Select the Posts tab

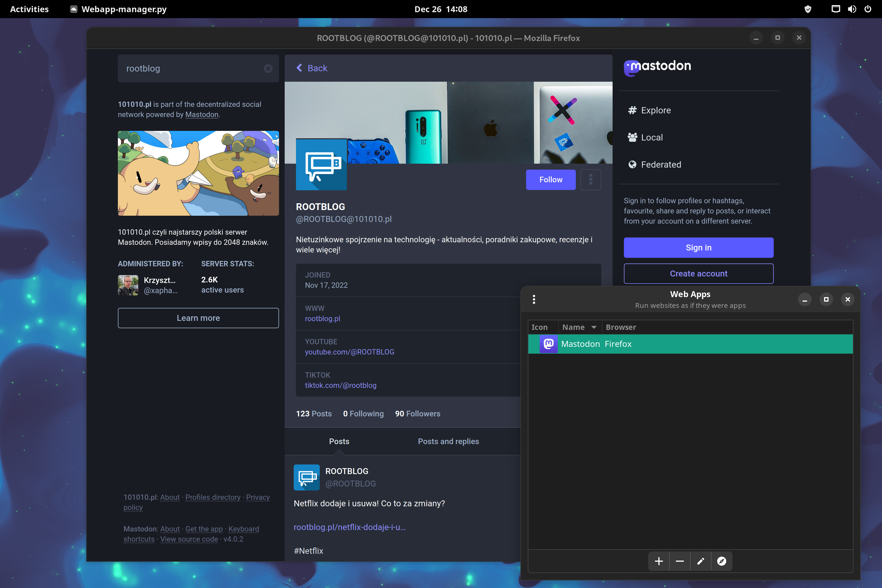point(339,441)
